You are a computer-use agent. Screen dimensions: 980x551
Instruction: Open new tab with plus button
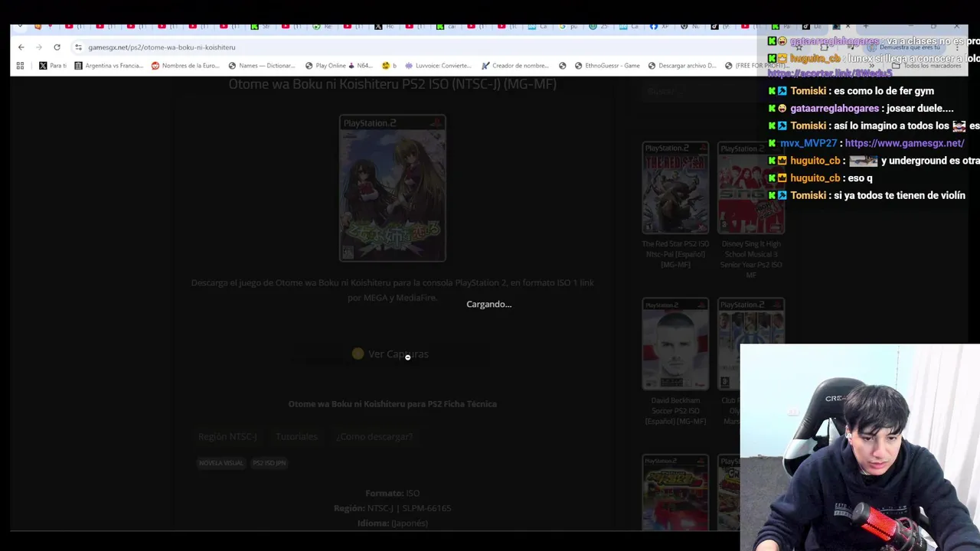coord(866,26)
